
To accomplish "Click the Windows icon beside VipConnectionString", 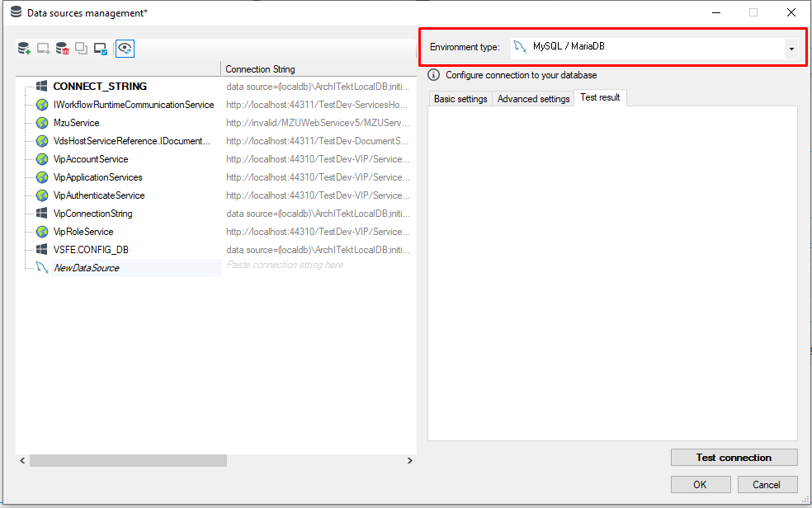I will click(x=42, y=213).
